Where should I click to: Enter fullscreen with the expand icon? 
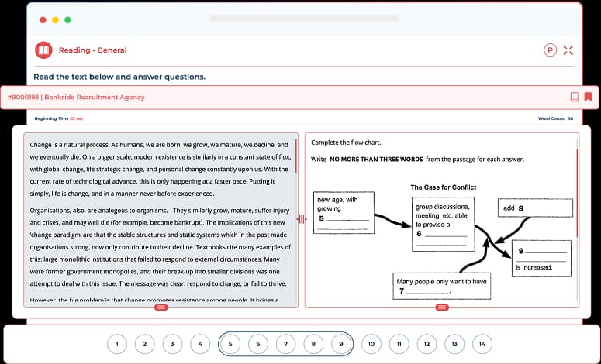pyautogui.click(x=568, y=50)
